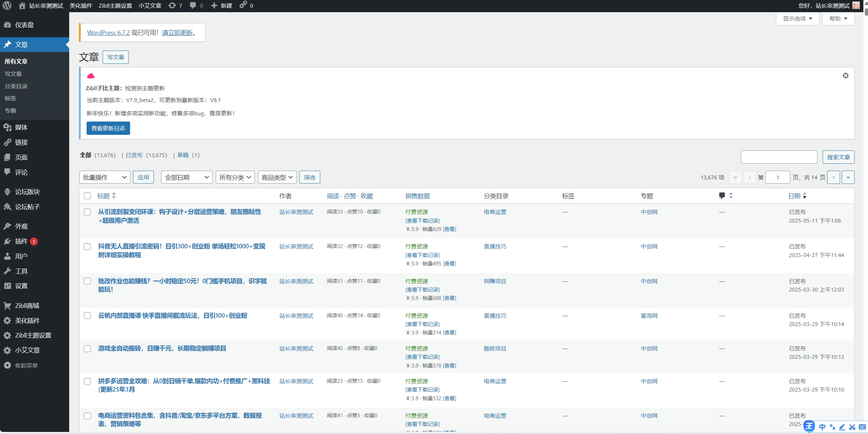Sort by the comment bubble column header
868x434 pixels.
[726, 196]
